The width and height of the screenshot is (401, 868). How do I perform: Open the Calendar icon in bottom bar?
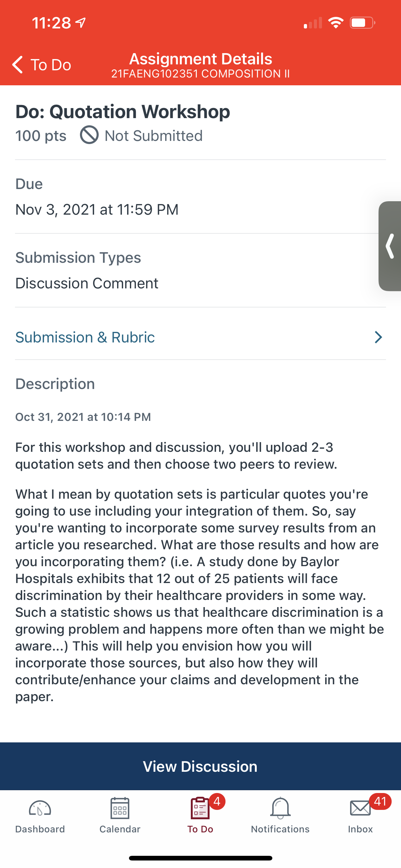(120, 808)
